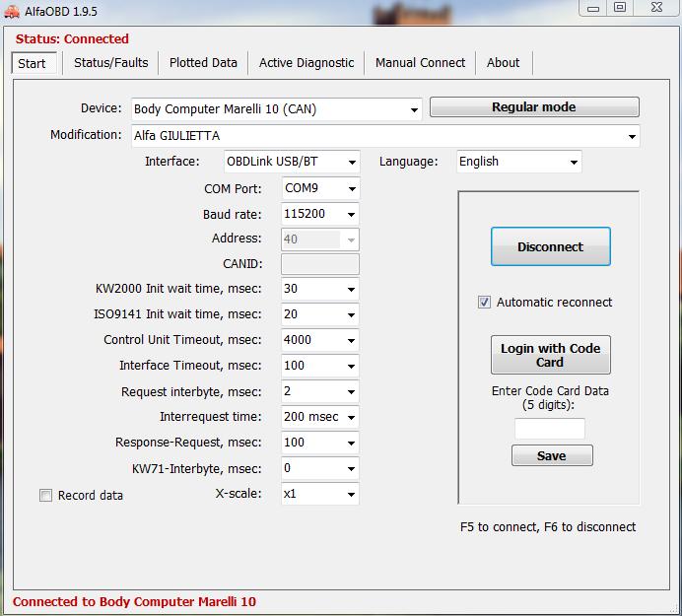Open the Plotted Data tab
This screenshot has height=616, width=682.
[x=203, y=63]
